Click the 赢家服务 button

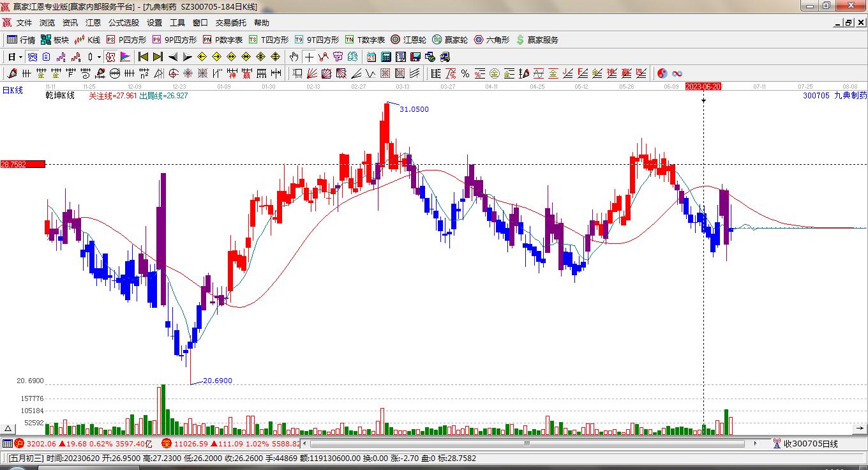point(537,40)
